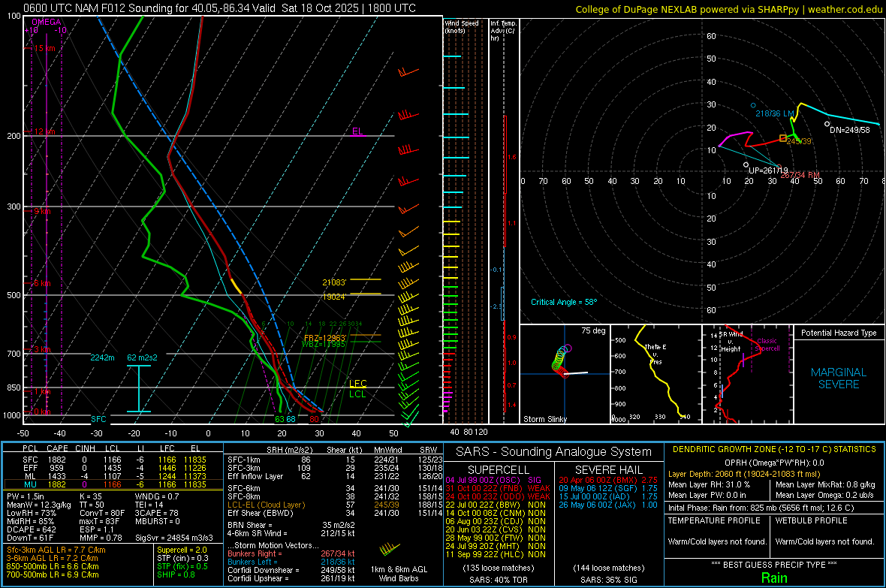Click the orange mean wind square on hodograph
Viewport: 886px width, 588px height.
[783, 138]
